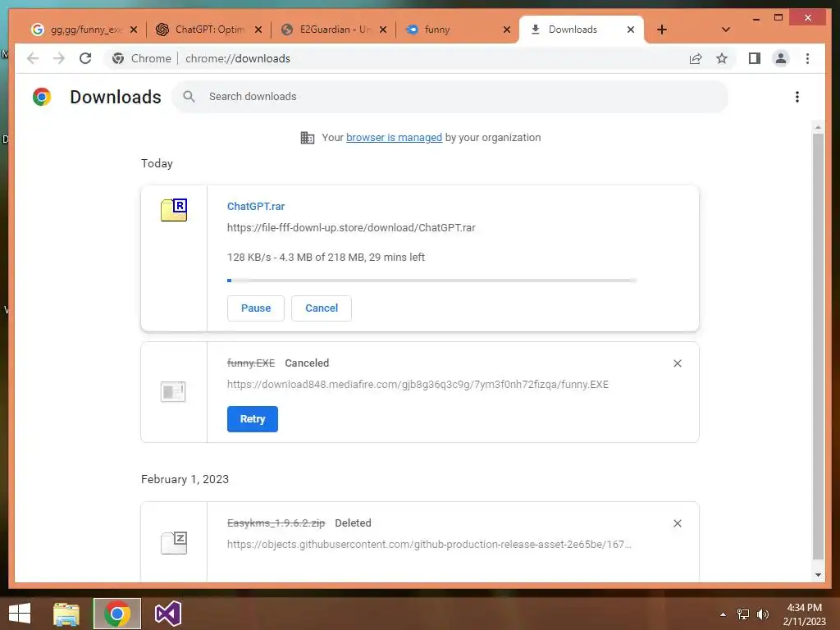
Task: Click the ChatGPT.rar download progress bar
Action: tap(431, 281)
